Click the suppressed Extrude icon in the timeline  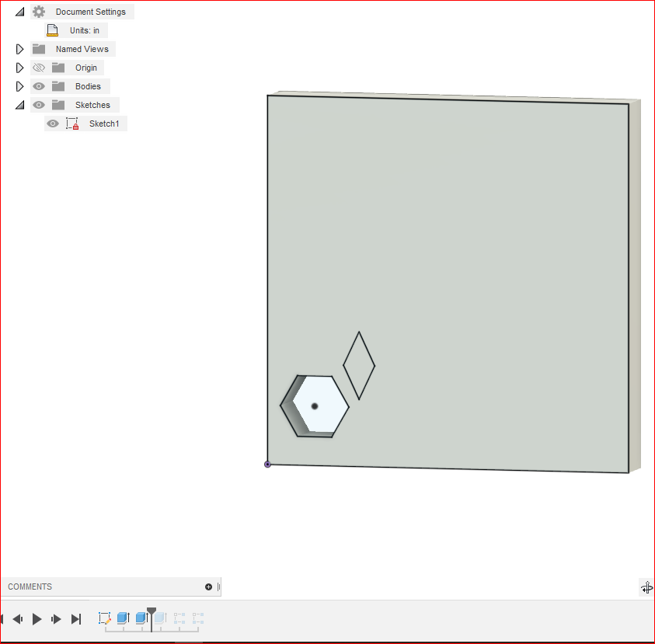[x=160, y=618]
